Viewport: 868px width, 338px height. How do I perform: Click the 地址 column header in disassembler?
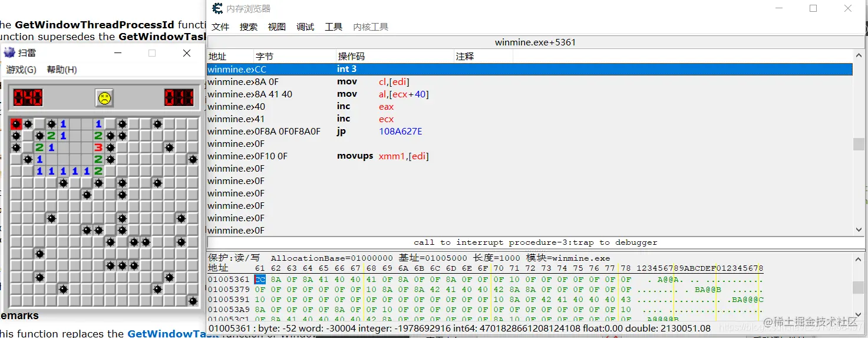(x=230, y=56)
